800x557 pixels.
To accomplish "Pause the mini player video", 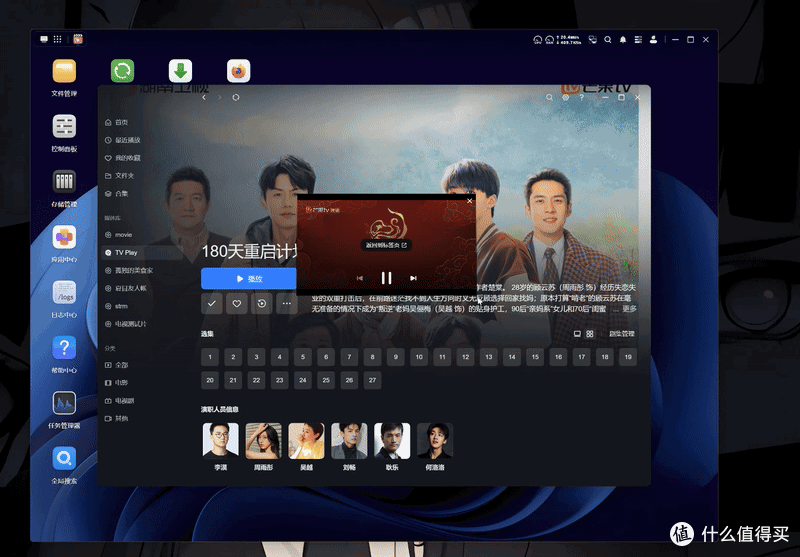I will coord(387,278).
